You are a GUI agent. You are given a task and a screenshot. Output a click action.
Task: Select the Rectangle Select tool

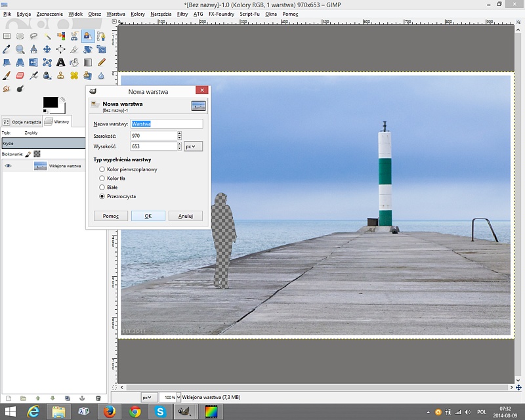tap(7, 36)
